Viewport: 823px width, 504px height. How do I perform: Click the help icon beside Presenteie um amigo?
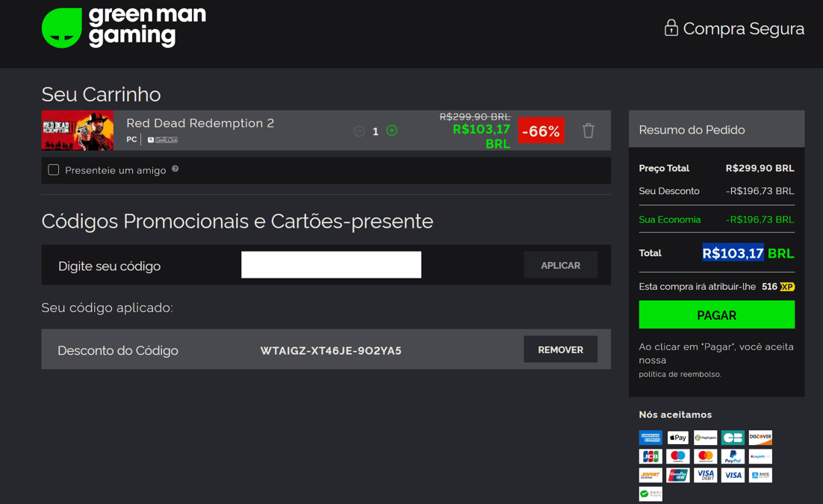(x=176, y=169)
